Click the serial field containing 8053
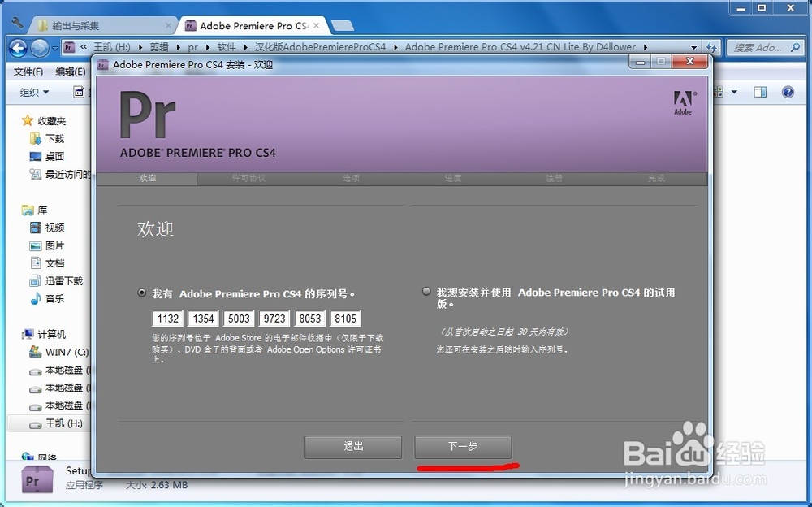The width and height of the screenshot is (812, 507). pos(309,318)
